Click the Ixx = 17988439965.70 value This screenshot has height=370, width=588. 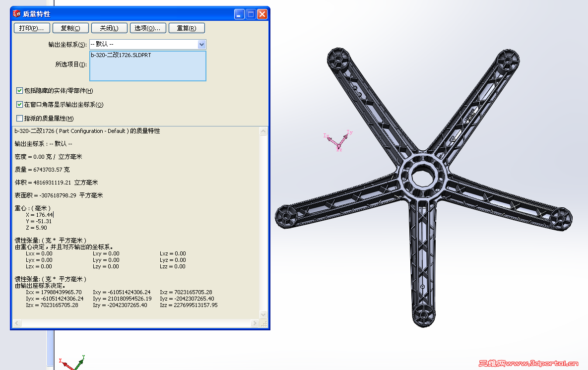[x=54, y=292]
